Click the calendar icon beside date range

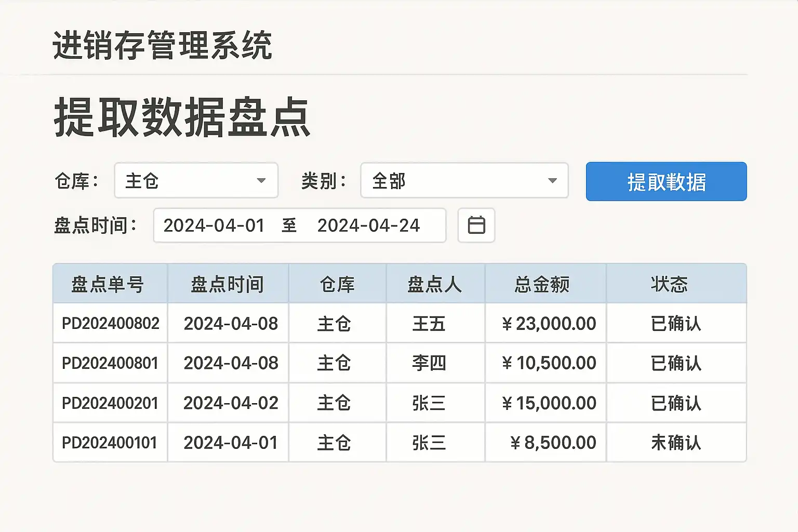[x=476, y=225]
